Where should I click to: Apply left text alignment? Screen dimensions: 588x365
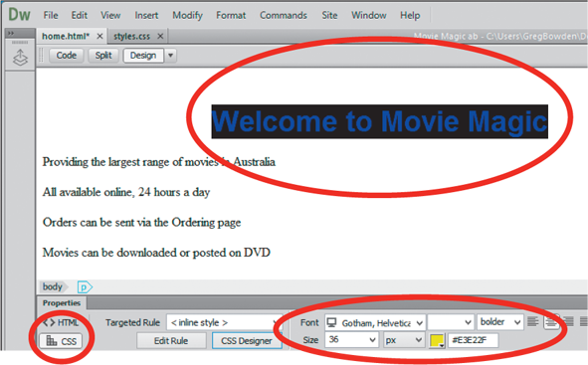pyautogui.click(x=533, y=321)
